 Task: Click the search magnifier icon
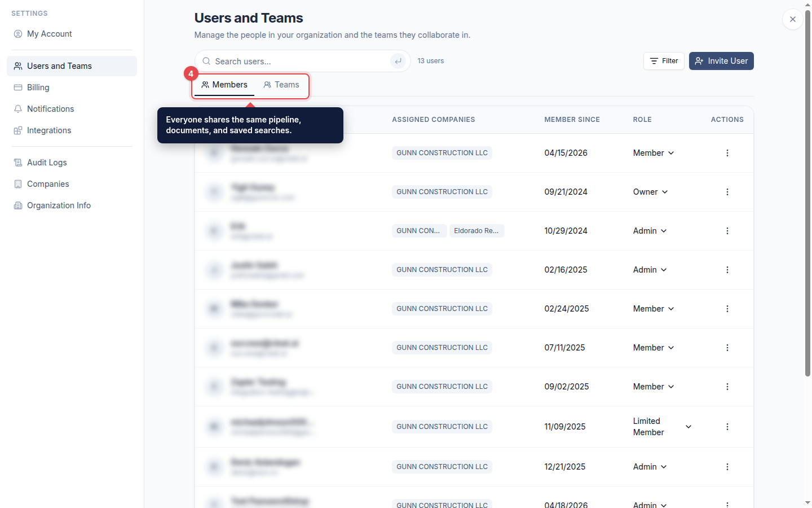pyautogui.click(x=206, y=61)
